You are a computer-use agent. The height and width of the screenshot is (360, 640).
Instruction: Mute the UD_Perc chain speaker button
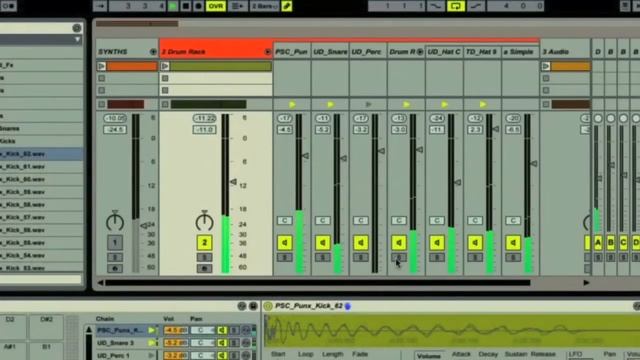click(361, 242)
